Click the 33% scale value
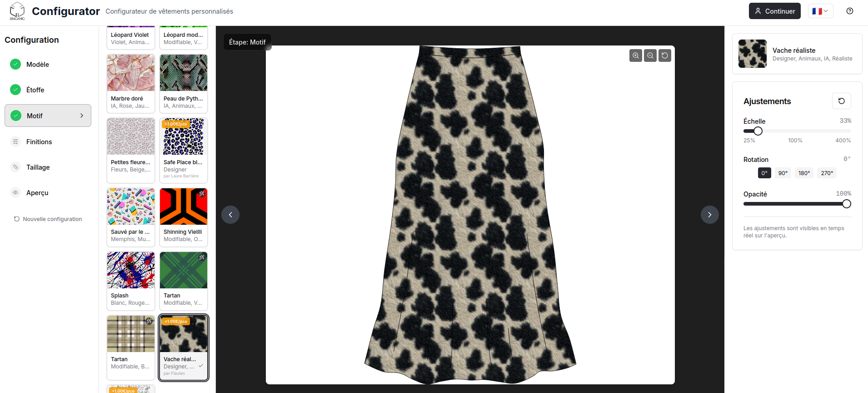868x393 pixels. 846,121
